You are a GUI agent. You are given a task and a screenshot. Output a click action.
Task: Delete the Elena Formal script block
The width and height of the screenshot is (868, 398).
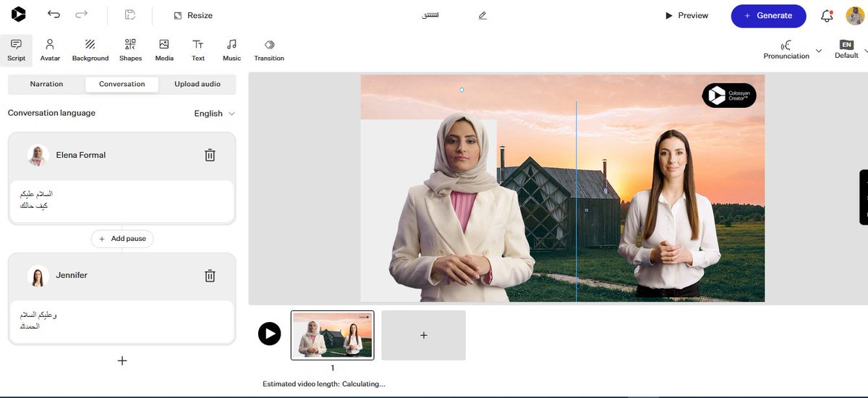pyautogui.click(x=210, y=155)
